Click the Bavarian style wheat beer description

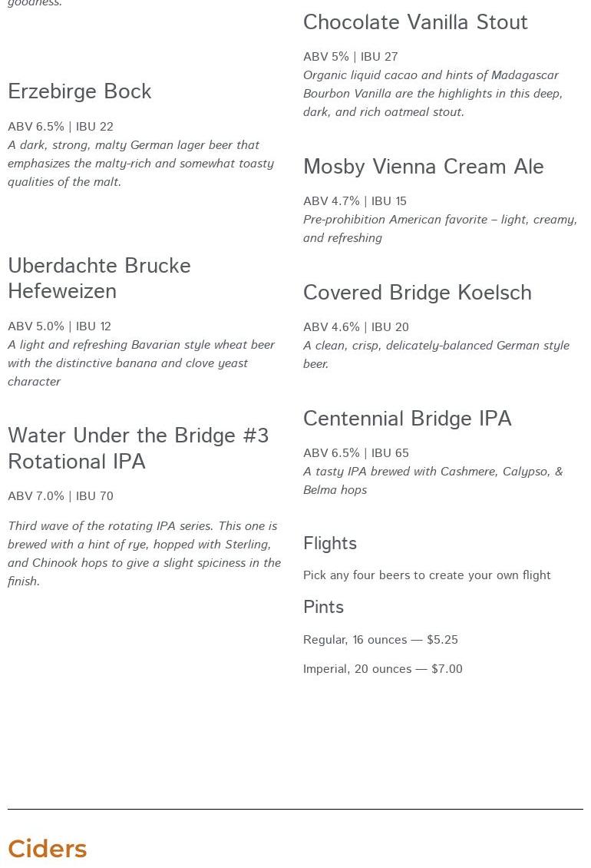141,363
